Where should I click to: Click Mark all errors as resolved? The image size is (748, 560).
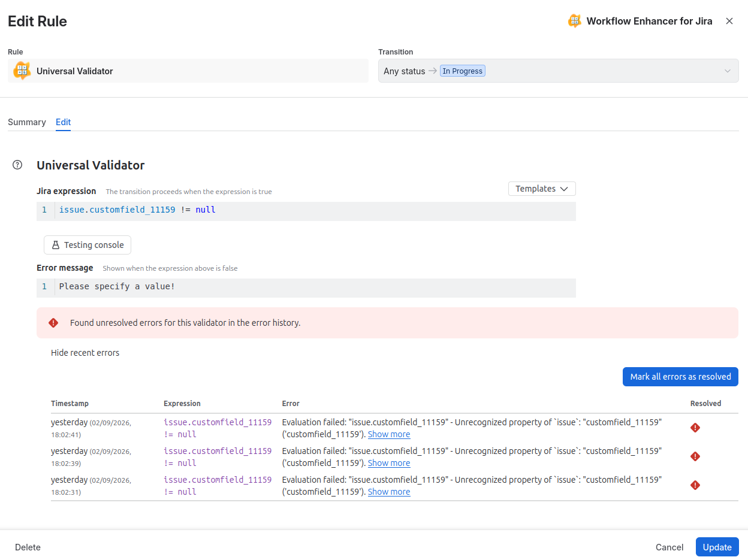pyautogui.click(x=680, y=377)
